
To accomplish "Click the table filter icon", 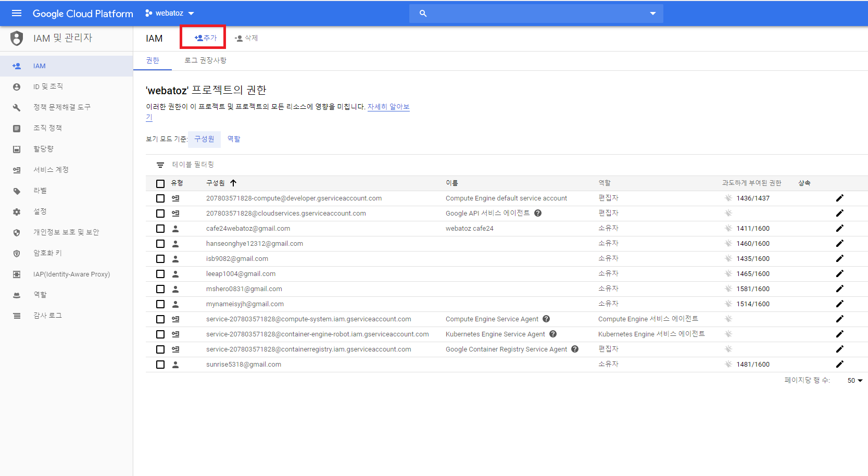I will pos(160,165).
